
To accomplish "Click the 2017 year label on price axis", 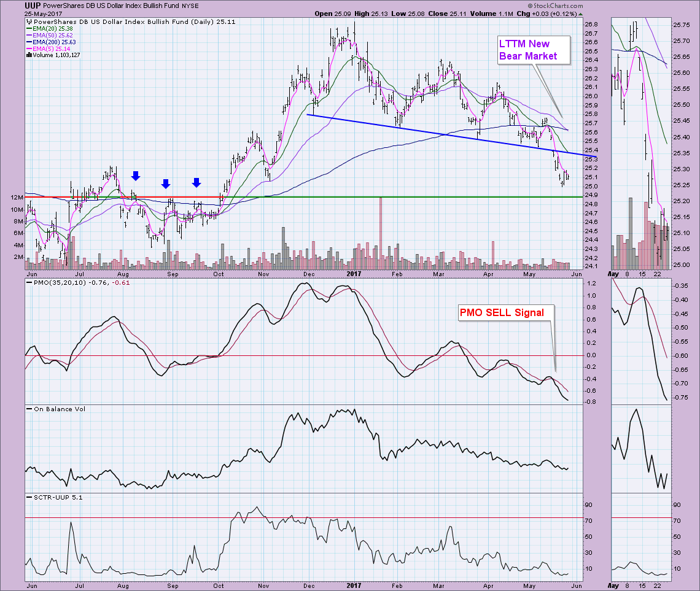I will pos(354,275).
